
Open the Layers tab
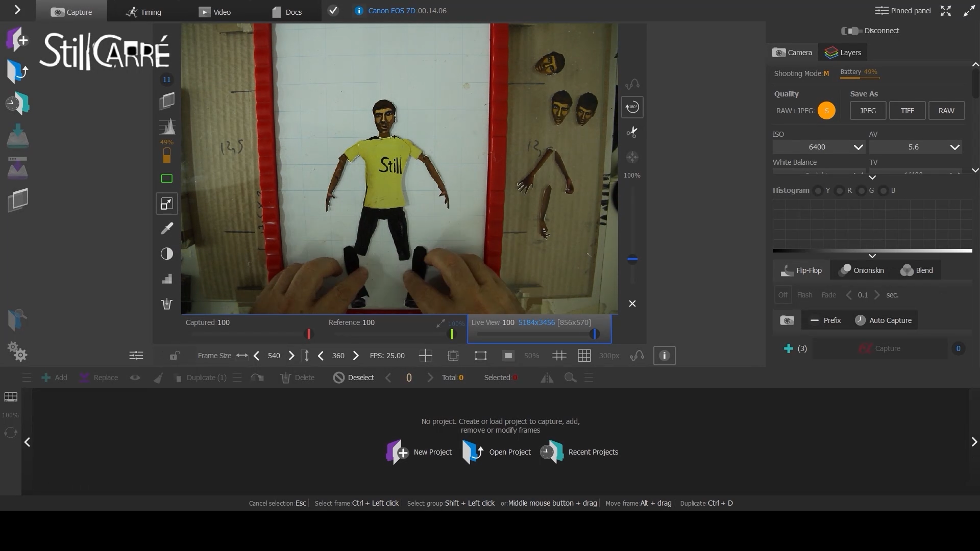pyautogui.click(x=843, y=53)
